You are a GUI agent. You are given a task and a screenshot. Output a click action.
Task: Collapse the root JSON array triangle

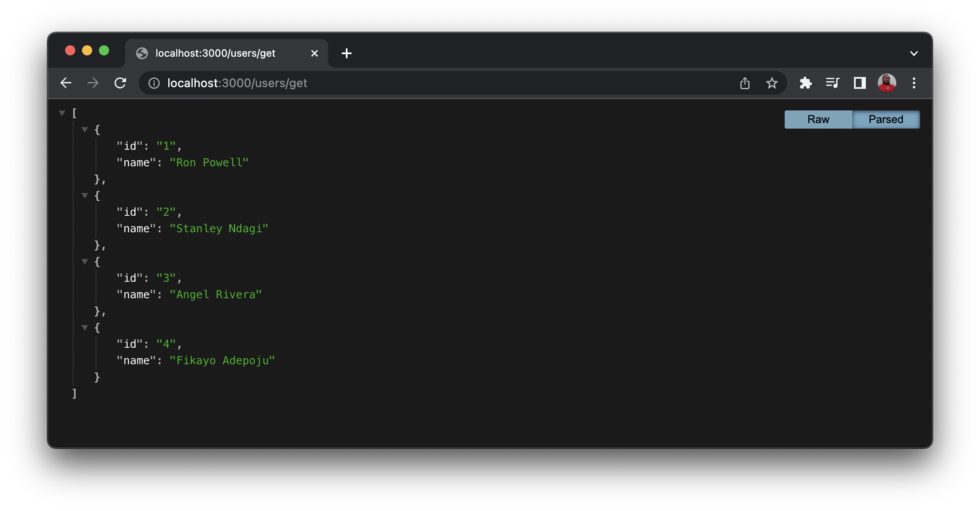pyautogui.click(x=62, y=113)
